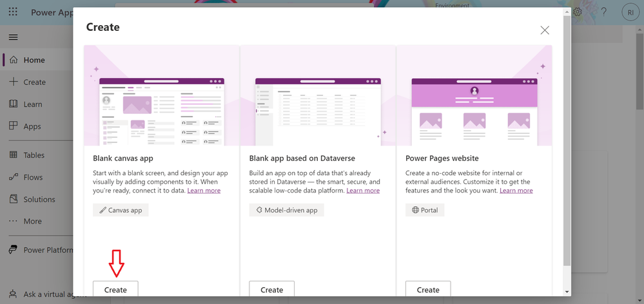Click the Blank app based on Dataverse heading
644x304 pixels.
click(x=302, y=158)
